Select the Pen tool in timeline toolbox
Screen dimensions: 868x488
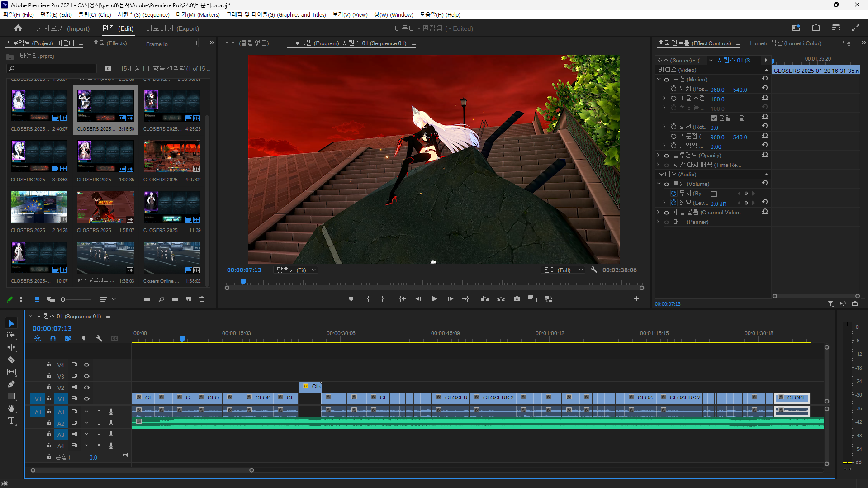(11, 384)
